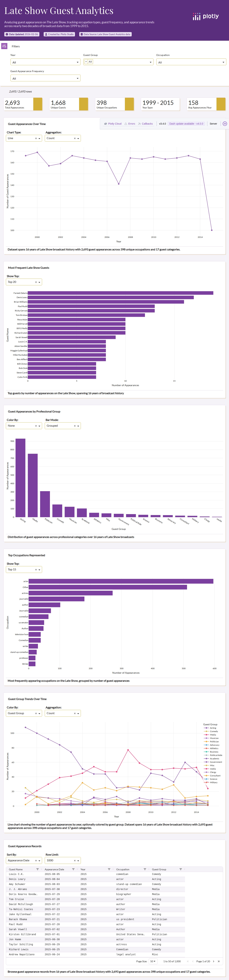Image resolution: width=229 pixels, height=980 pixels.
Task: Clear the Sort By Appearance Date selection
Action: (x=36, y=861)
